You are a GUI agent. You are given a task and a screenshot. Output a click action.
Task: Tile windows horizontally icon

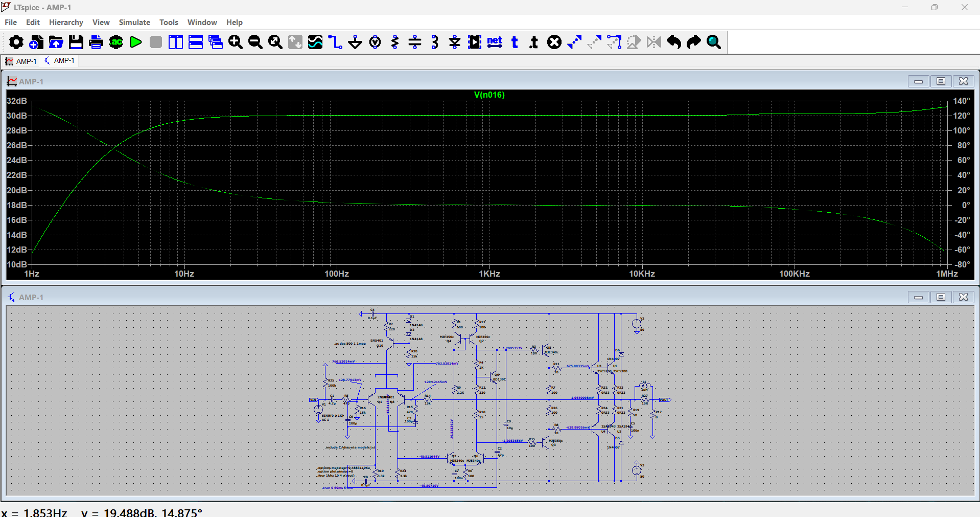pyautogui.click(x=196, y=42)
